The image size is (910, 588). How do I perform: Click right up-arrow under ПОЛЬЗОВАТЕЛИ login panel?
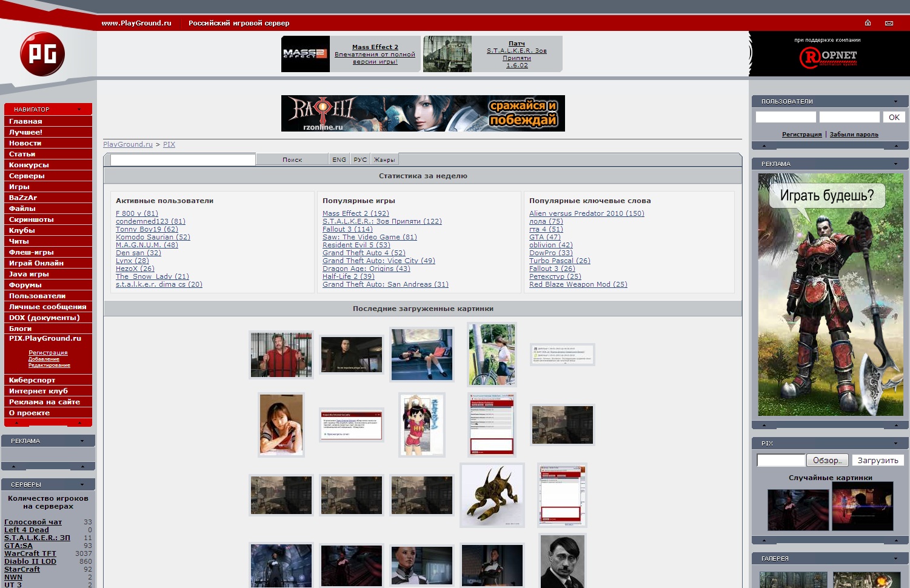pyautogui.click(x=895, y=145)
